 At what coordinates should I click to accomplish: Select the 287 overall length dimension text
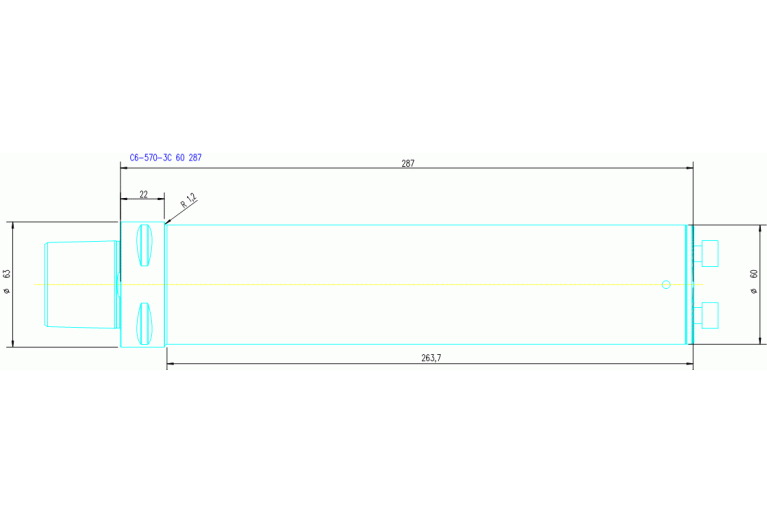[408, 163]
